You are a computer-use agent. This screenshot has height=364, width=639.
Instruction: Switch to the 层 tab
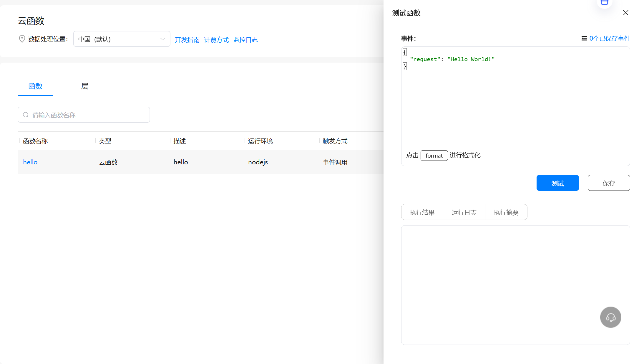tap(85, 86)
